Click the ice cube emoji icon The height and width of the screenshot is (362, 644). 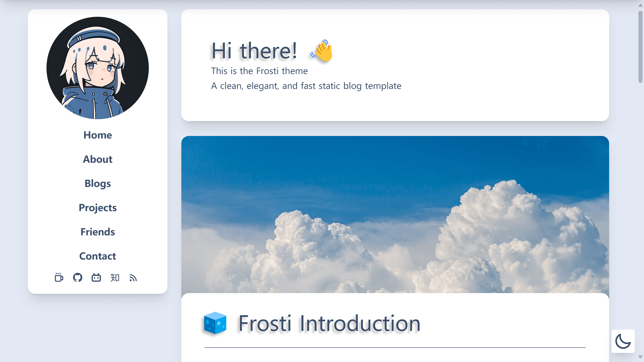coord(215,323)
